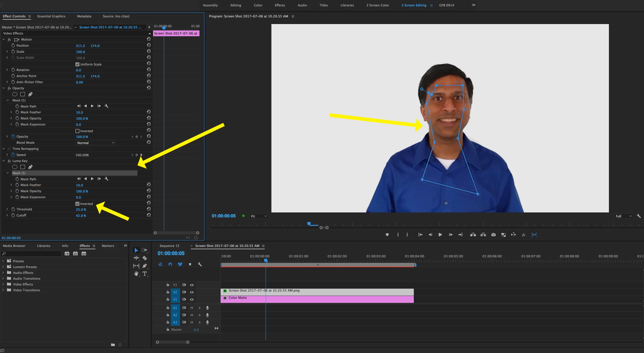Reset the Position parameter
Screen dimensions: 644x353
click(148, 45)
